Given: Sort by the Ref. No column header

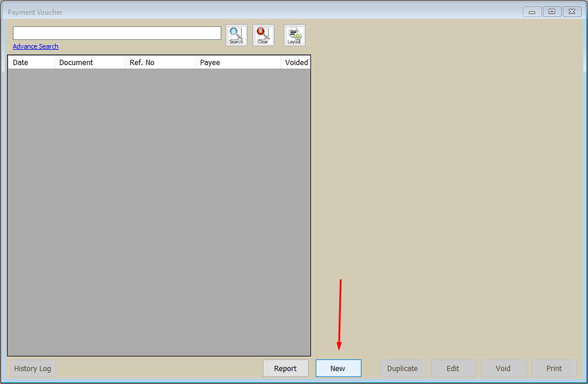Looking at the screenshot, I should tap(161, 63).
